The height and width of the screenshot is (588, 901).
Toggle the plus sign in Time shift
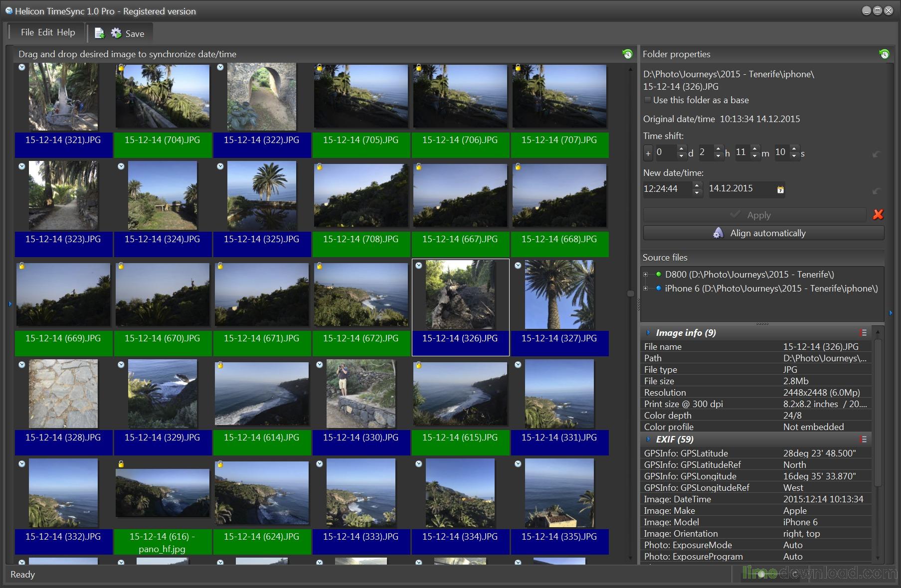pos(648,153)
